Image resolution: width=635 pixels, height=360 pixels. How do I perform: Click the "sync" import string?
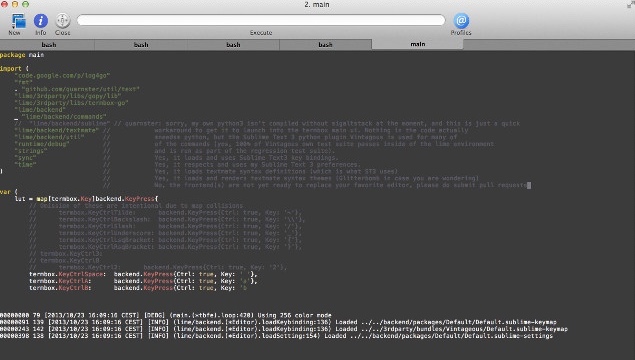26,158
